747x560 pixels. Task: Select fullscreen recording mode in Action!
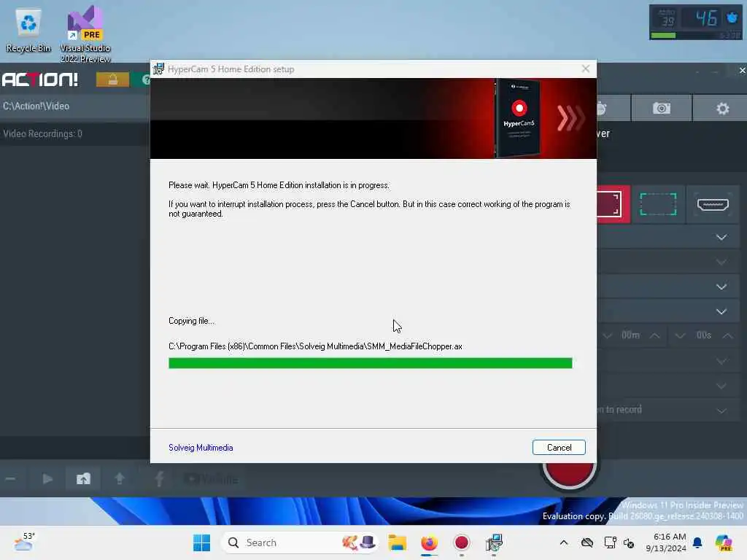click(x=612, y=204)
